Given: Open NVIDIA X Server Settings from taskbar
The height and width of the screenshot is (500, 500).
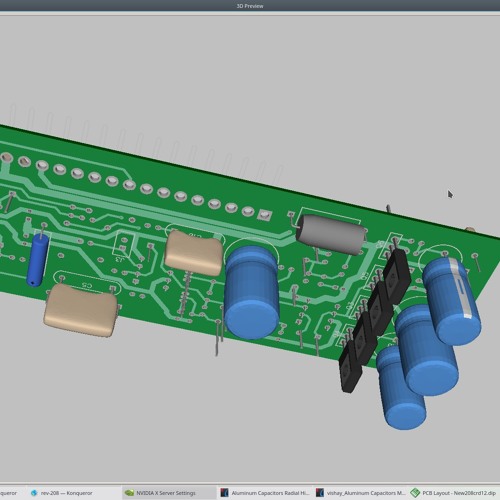Looking at the screenshot, I should point(169,493).
